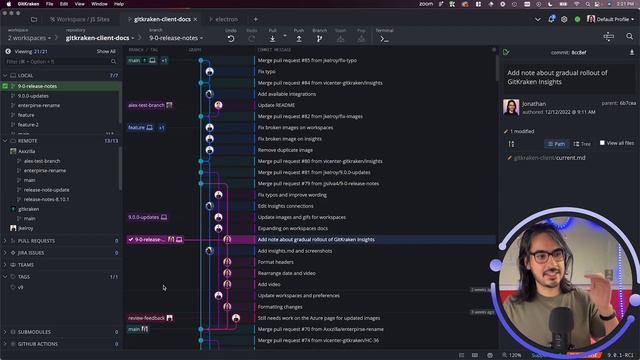
Task: Switch to the electron tab
Action: tap(224, 19)
